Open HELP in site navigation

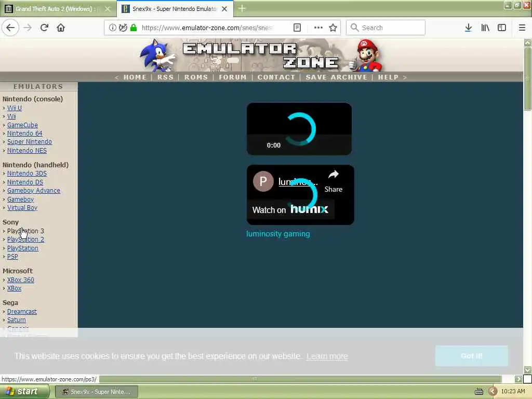pyautogui.click(x=388, y=77)
